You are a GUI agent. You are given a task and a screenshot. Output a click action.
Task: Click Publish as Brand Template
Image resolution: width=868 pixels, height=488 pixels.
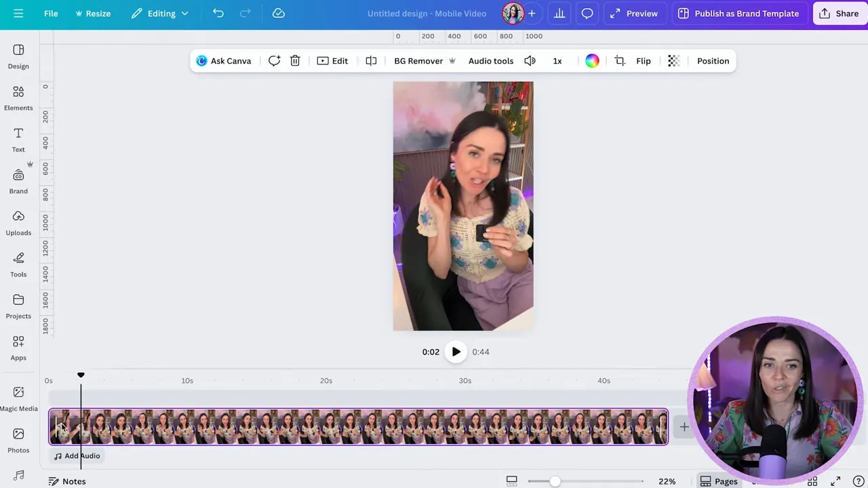coord(738,14)
